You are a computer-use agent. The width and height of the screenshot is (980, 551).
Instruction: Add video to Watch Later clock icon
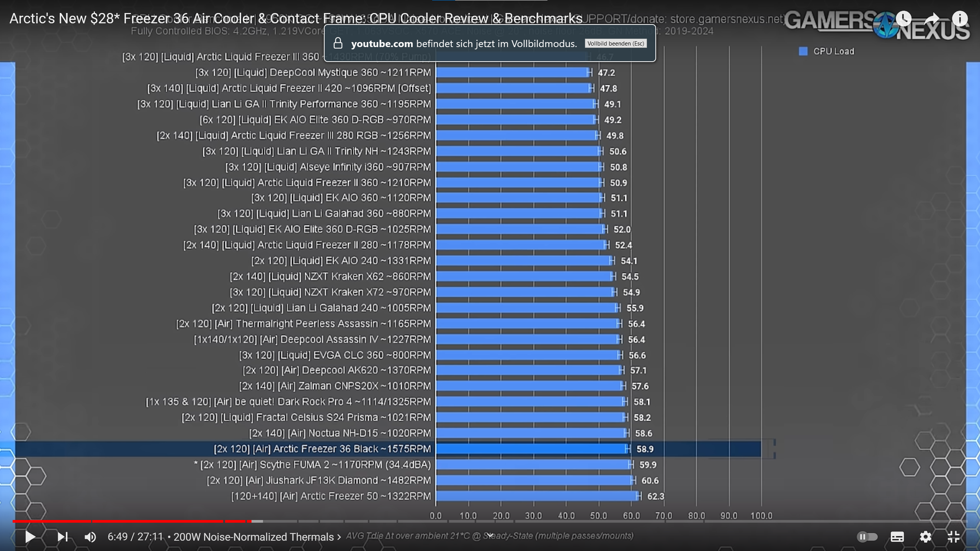pos(903,19)
